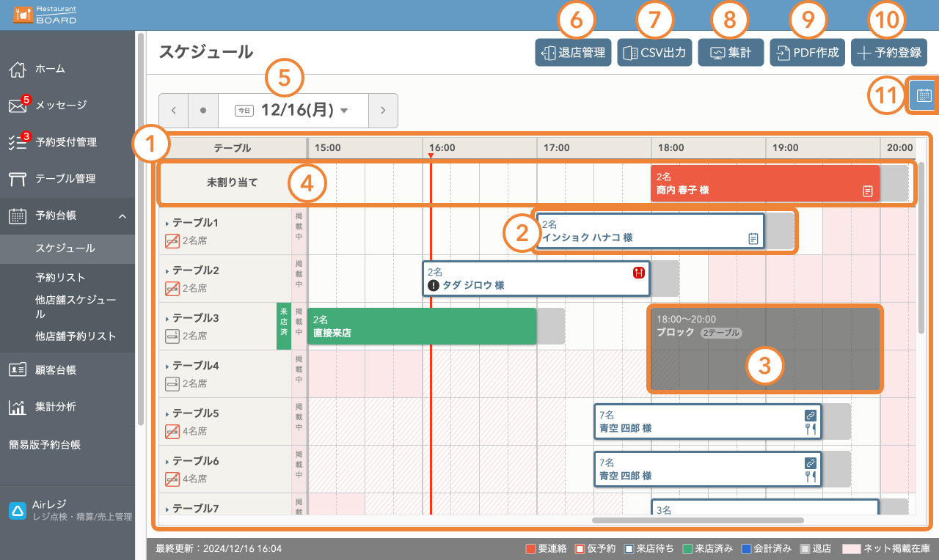The image size is (939, 560).
Task: Click the PDF作成 button
Action: click(808, 53)
